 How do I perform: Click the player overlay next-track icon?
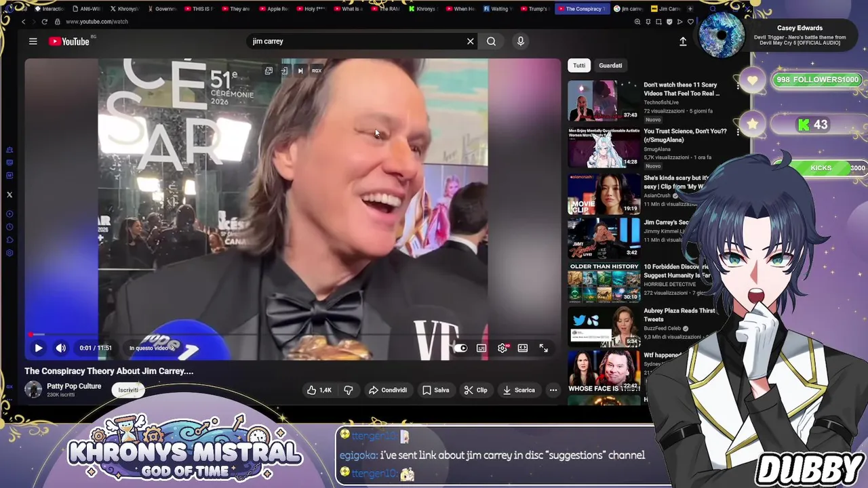300,70
